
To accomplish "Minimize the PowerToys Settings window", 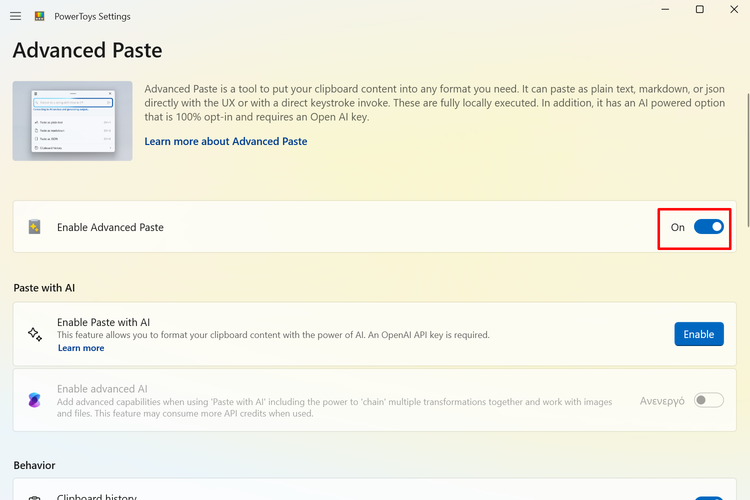I will point(665,9).
